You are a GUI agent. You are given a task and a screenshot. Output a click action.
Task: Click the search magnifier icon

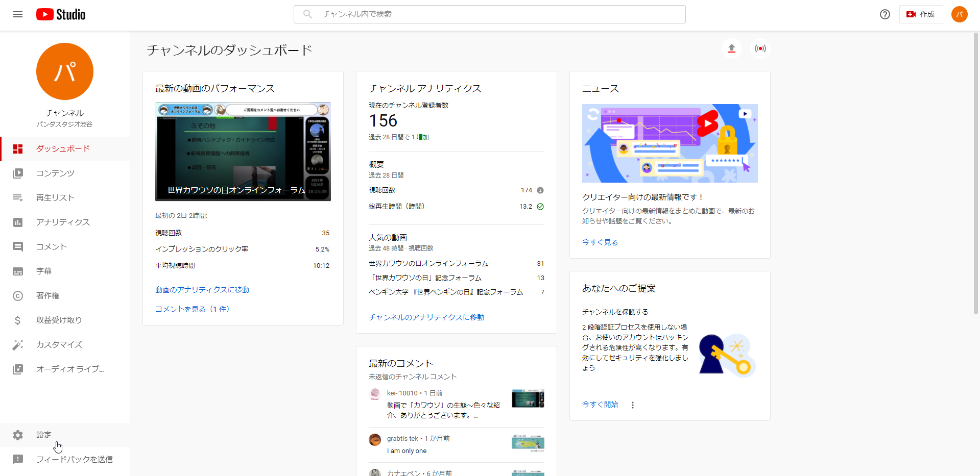pyautogui.click(x=307, y=14)
